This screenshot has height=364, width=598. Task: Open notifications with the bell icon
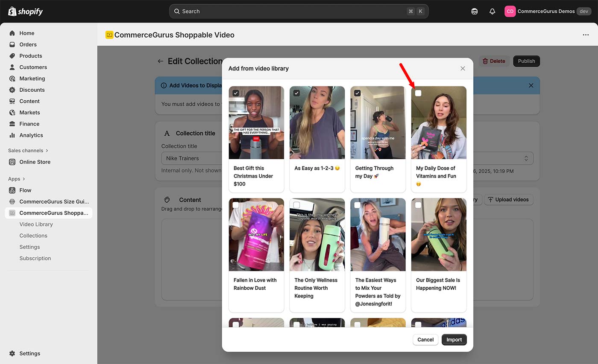[492, 11]
